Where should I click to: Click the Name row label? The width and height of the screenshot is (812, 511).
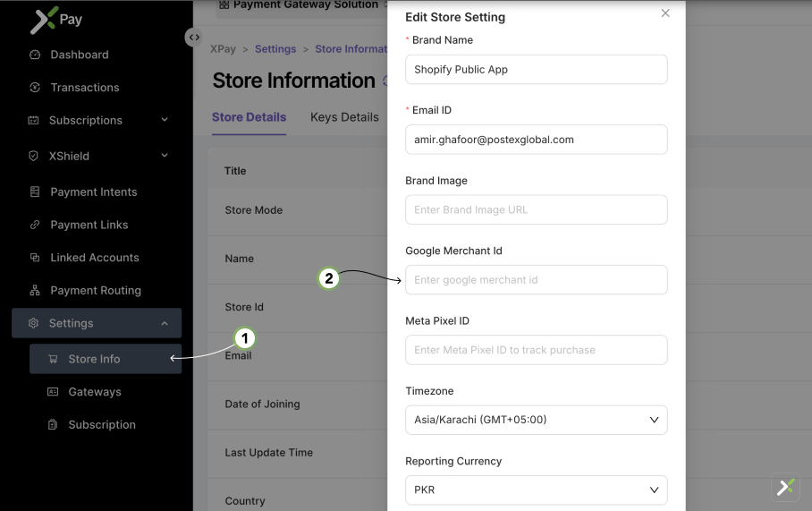click(240, 258)
